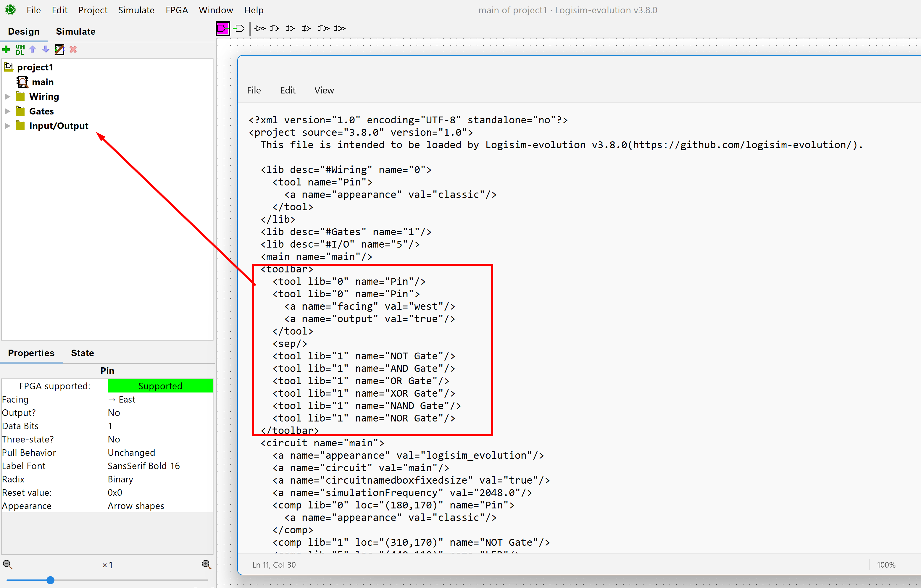This screenshot has height=588, width=921.
Task: Click the <toolbar> line in Notepad
Action: click(287, 269)
